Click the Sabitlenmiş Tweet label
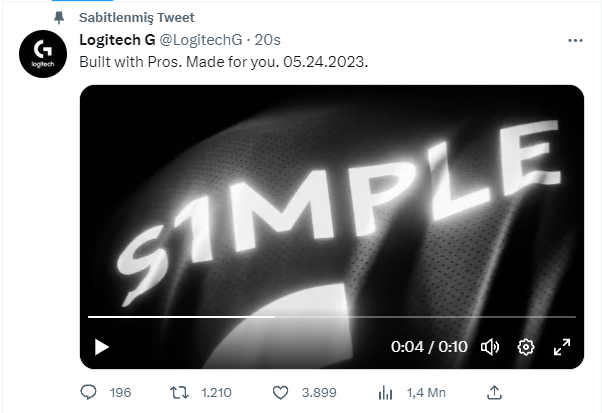The height and width of the screenshot is (413, 602). click(x=136, y=18)
